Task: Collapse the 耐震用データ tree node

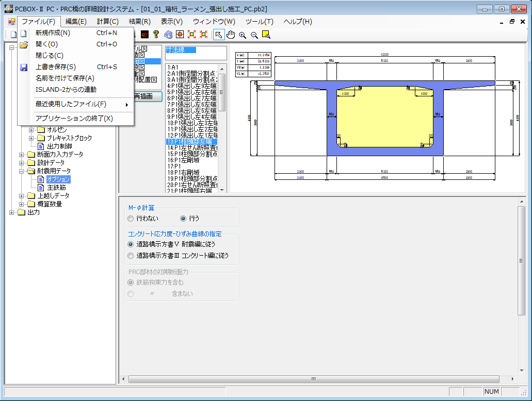Action: pos(22,171)
